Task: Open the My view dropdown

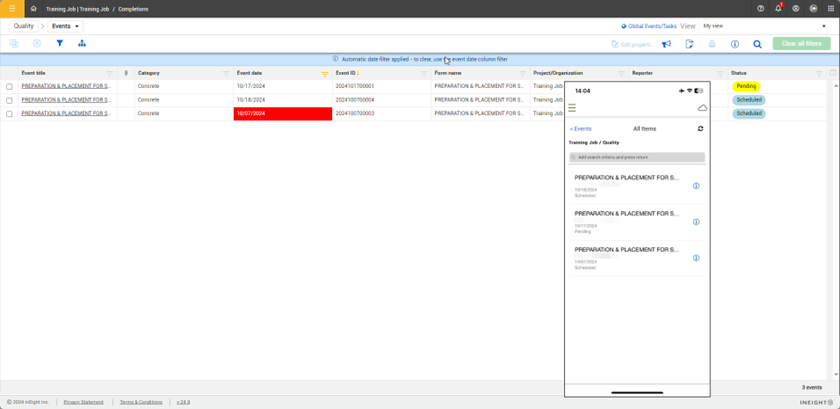Action: pyautogui.click(x=765, y=26)
